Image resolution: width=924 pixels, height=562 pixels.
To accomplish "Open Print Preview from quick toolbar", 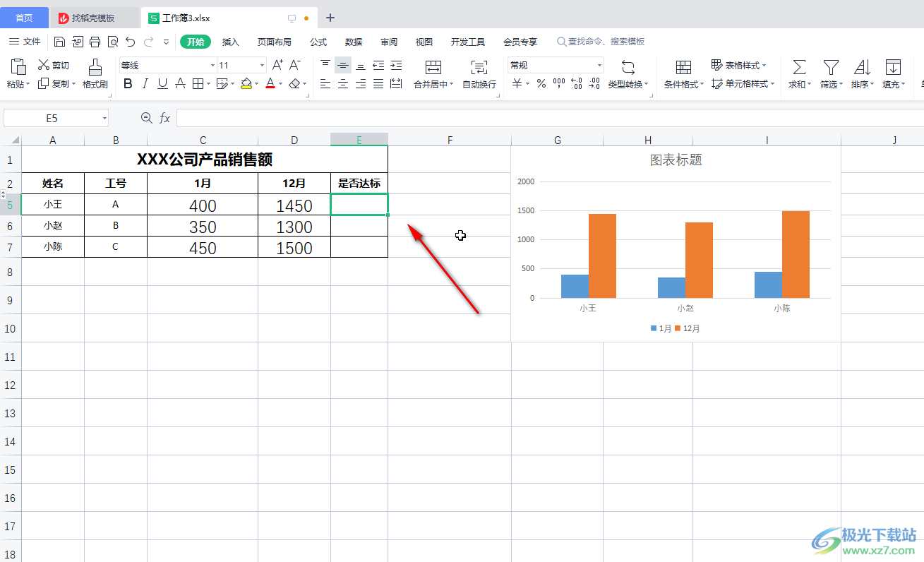I will tap(113, 42).
